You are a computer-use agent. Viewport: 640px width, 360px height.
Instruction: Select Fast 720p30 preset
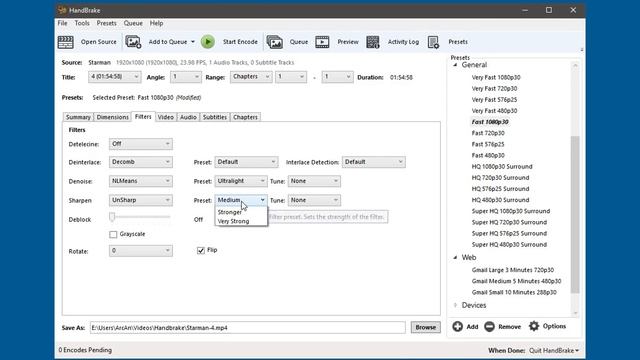click(488, 133)
